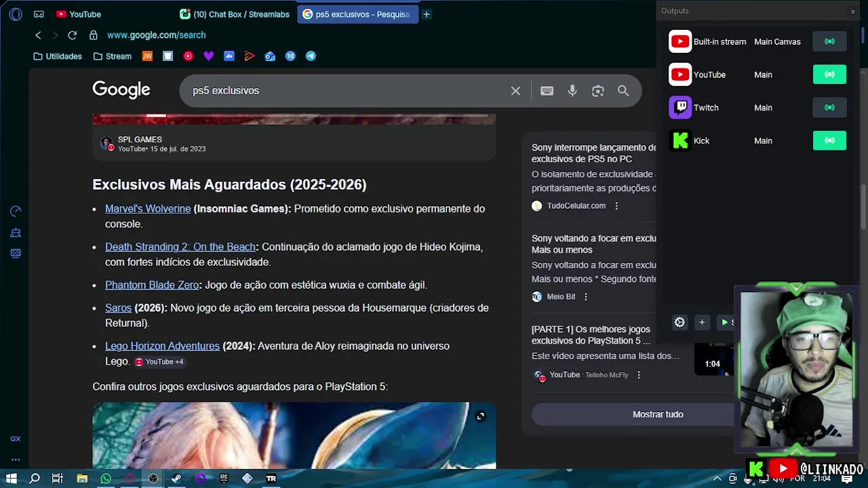Clear the search box text
This screenshot has height=488, width=868.
point(515,91)
